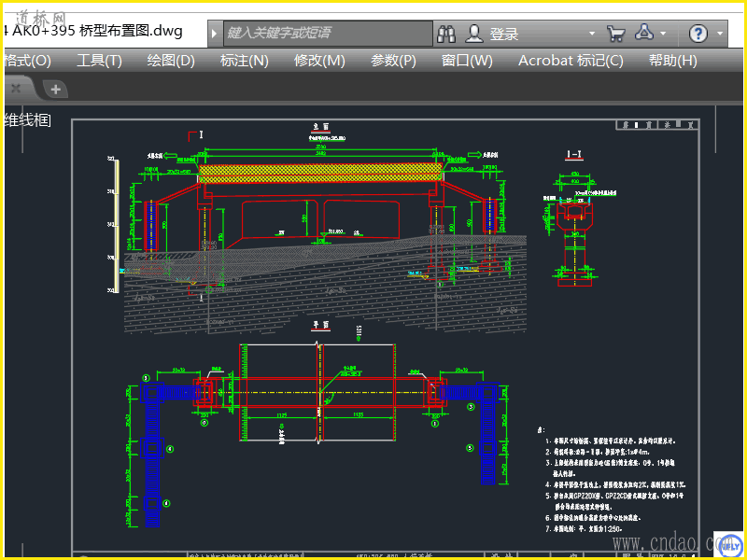The width and height of the screenshot is (747, 560).
Task: Open the Autodesk Exchange shopping cart
Action: [615, 34]
